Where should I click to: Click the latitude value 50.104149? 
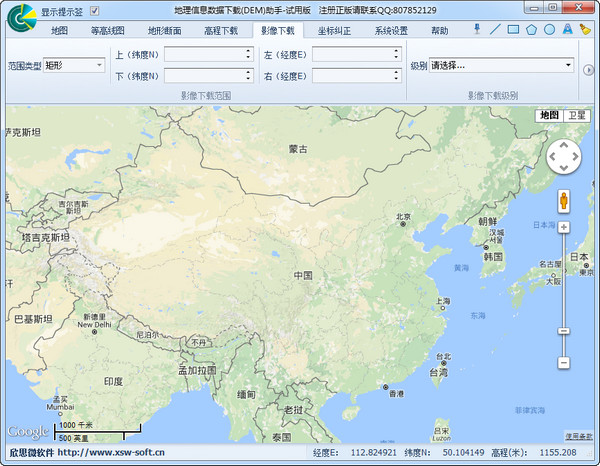(463, 453)
